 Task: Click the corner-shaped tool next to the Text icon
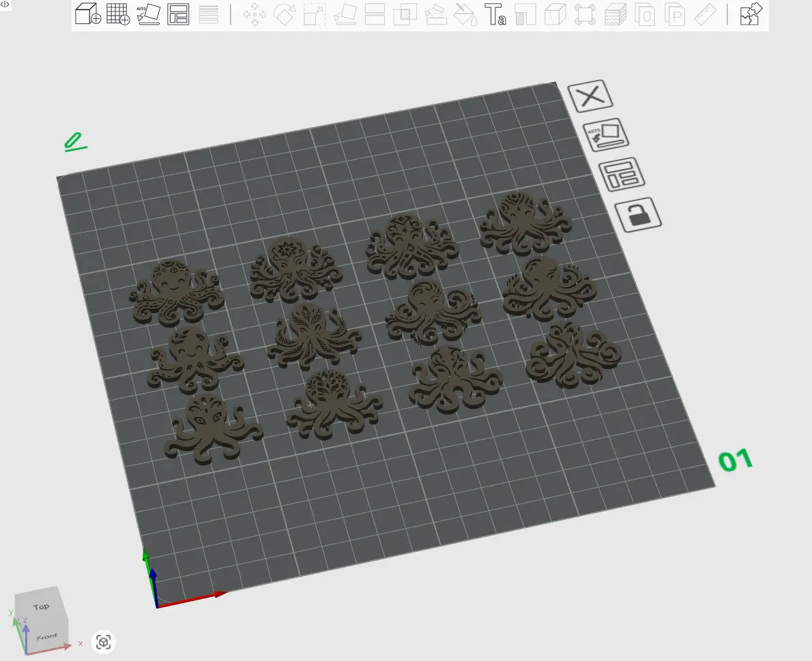coord(525,14)
